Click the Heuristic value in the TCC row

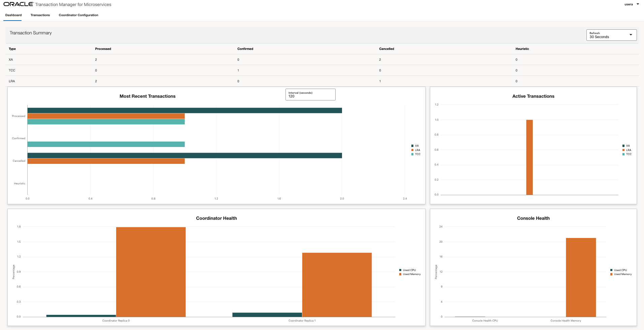(x=516, y=70)
